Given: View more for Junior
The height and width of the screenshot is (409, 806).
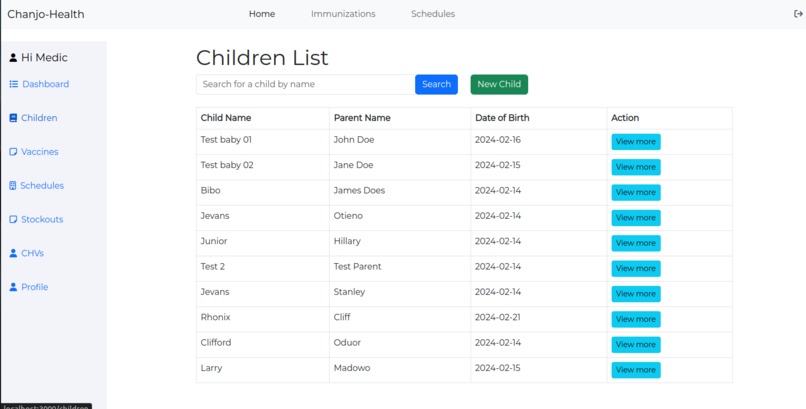Looking at the screenshot, I should pos(636,243).
